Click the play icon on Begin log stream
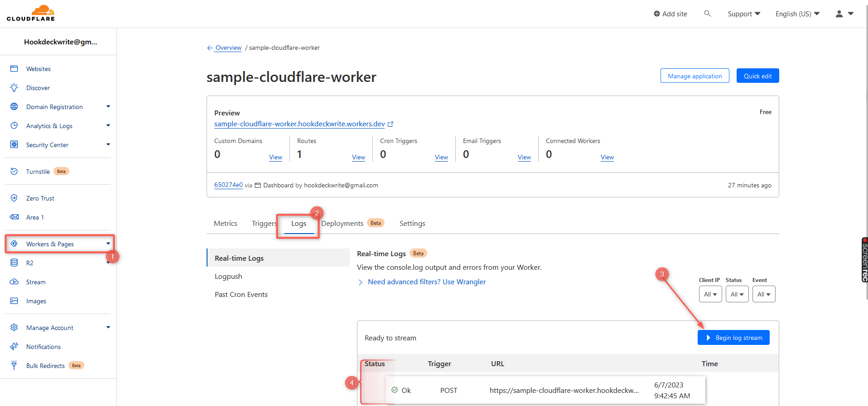The image size is (868, 406). 708,338
